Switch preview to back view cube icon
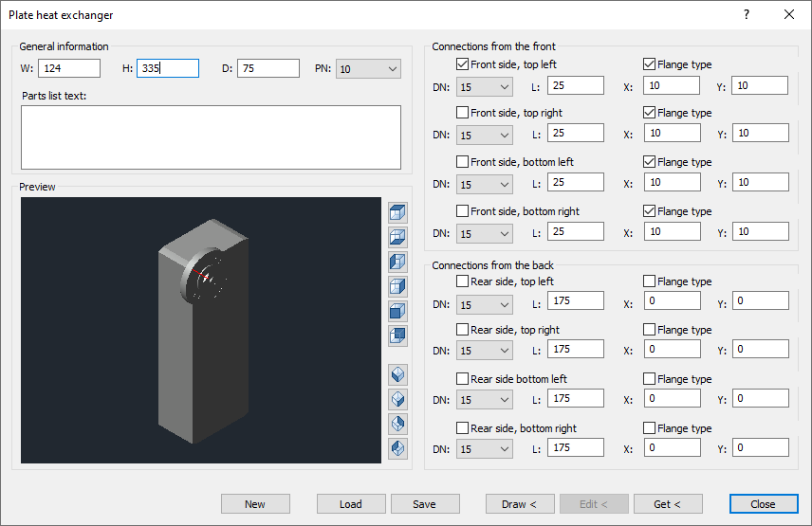Screen dimensions: 812x526 coord(397,336)
